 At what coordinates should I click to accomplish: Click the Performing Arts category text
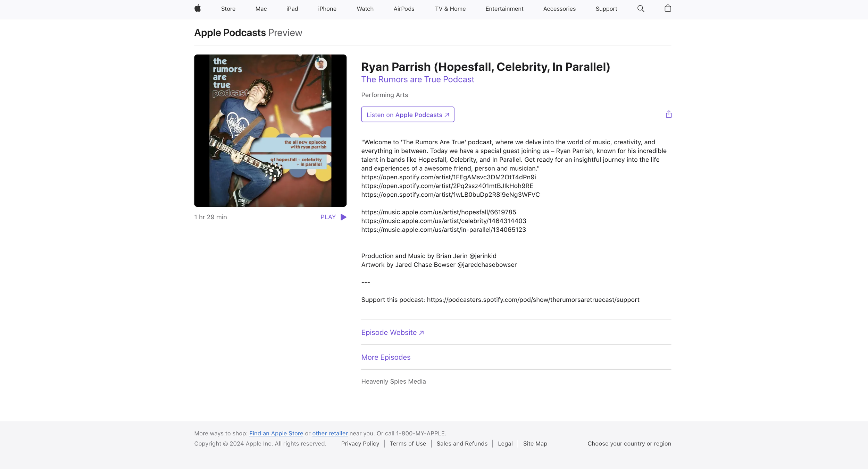click(384, 95)
